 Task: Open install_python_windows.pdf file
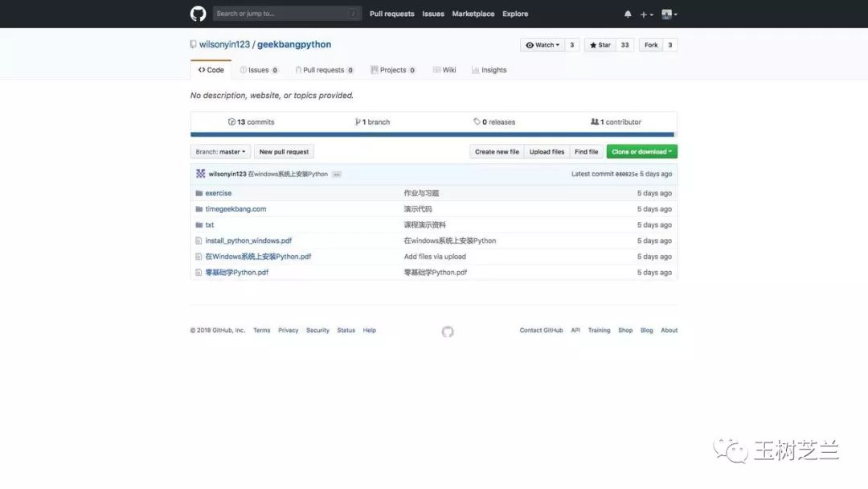coord(248,240)
